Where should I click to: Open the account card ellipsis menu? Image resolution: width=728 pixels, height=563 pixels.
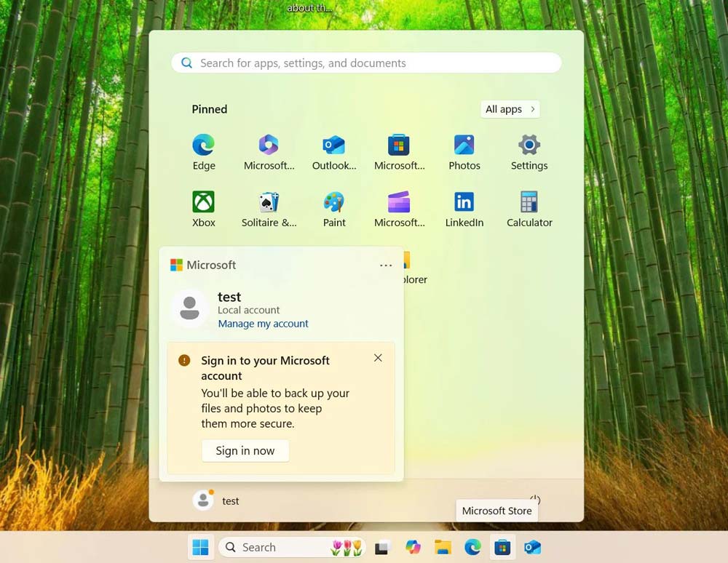coord(386,265)
